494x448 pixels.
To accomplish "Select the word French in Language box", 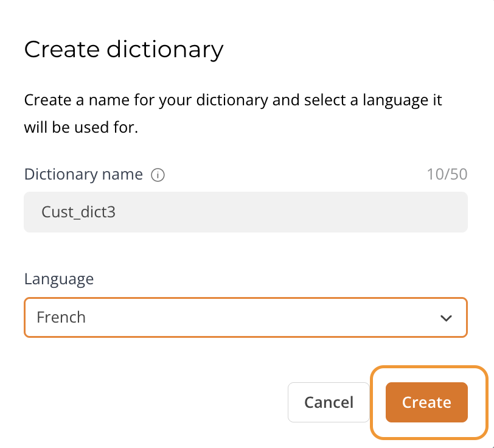I will click(x=61, y=317).
